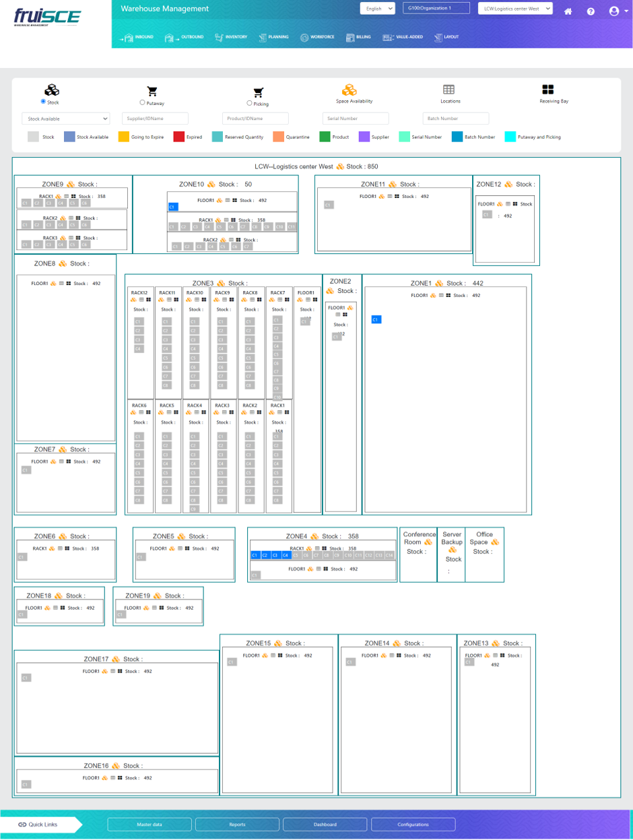Select the Putaway radio button
The image size is (633, 840).
coord(141,103)
